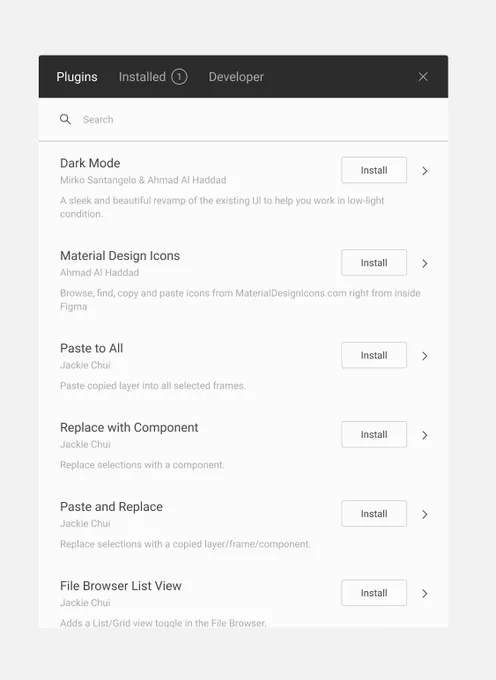The width and height of the screenshot is (496, 680).
Task: Install Replace with Component plugin
Action: 374,434
